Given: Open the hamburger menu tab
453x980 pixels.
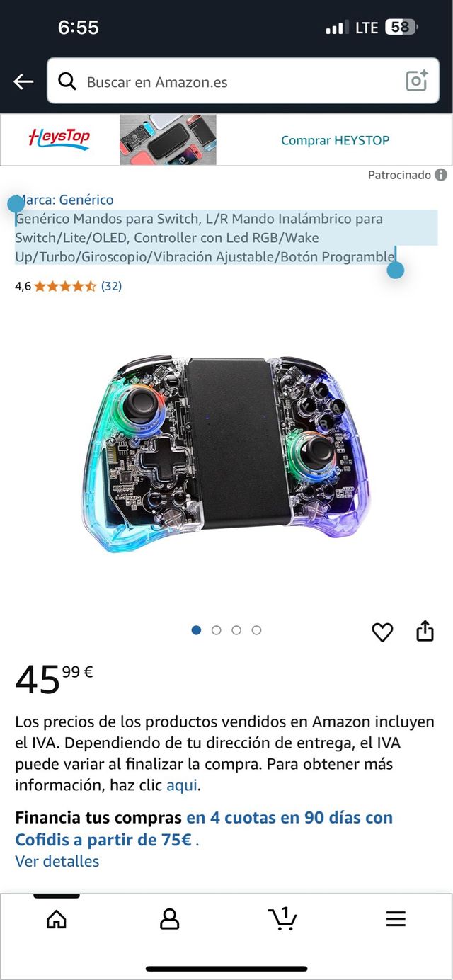Looking at the screenshot, I should pyautogui.click(x=396, y=919).
